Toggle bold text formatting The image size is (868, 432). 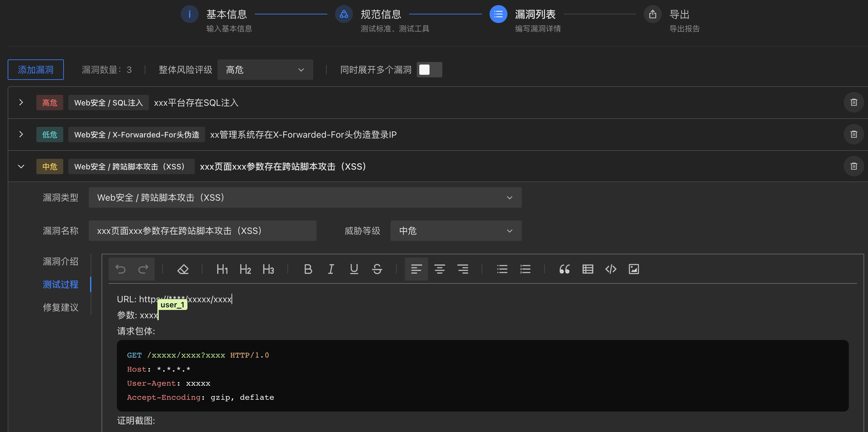coord(308,269)
